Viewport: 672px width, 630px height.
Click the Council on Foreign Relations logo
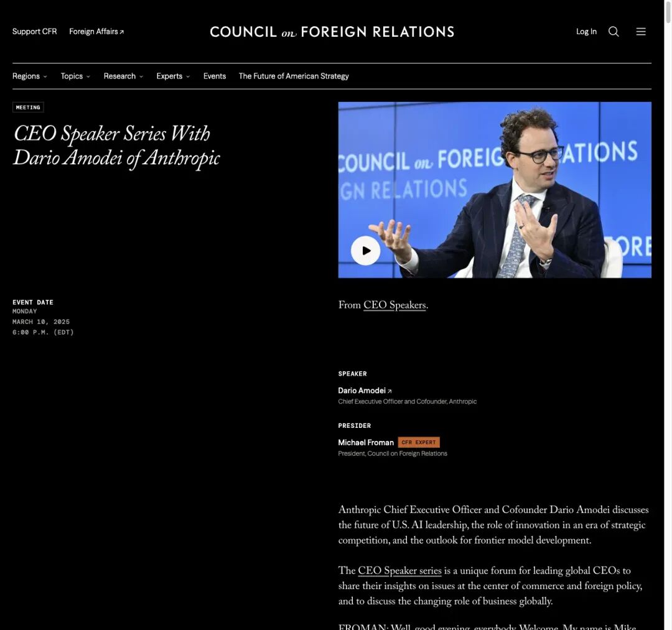click(x=332, y=32)
